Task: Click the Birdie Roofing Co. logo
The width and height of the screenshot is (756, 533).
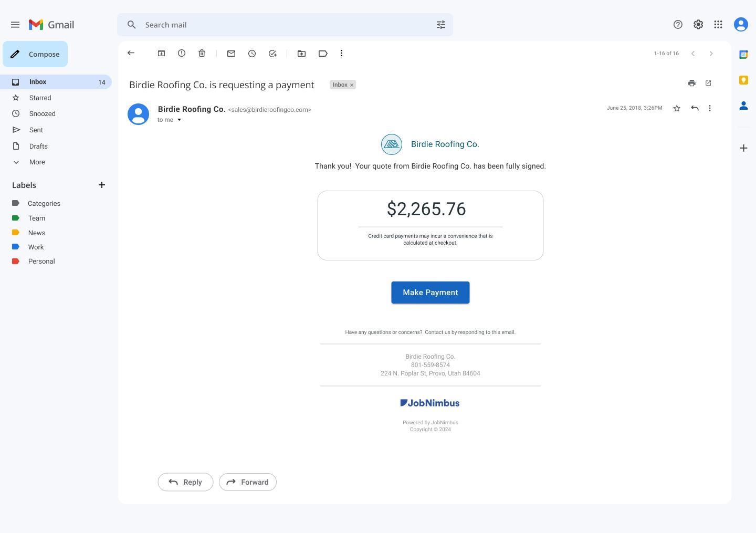Action: [x=392, y=144]
